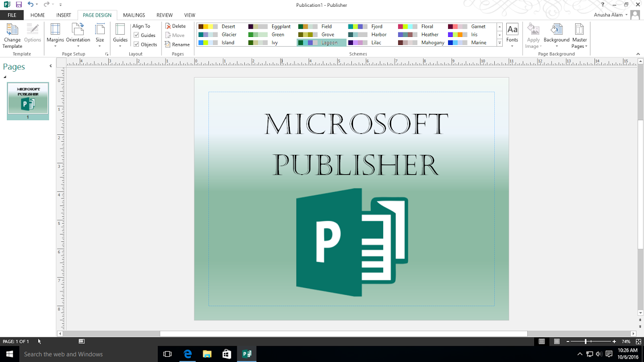The image size is (644, 362).
Task: Click the taskbar clock showing 10:26 AM
Action: click(627, 354)
